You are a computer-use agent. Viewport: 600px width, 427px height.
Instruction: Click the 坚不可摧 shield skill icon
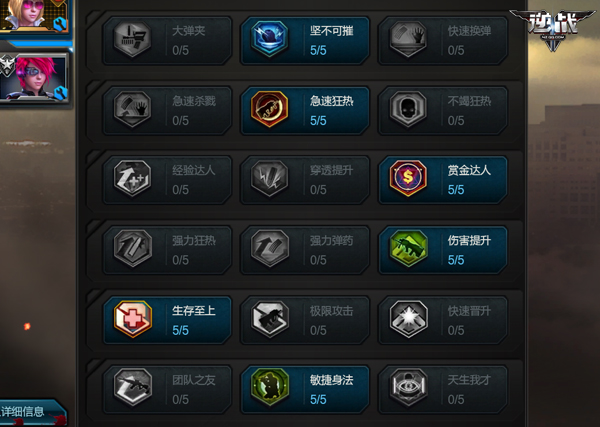click(x=270, y=39)
